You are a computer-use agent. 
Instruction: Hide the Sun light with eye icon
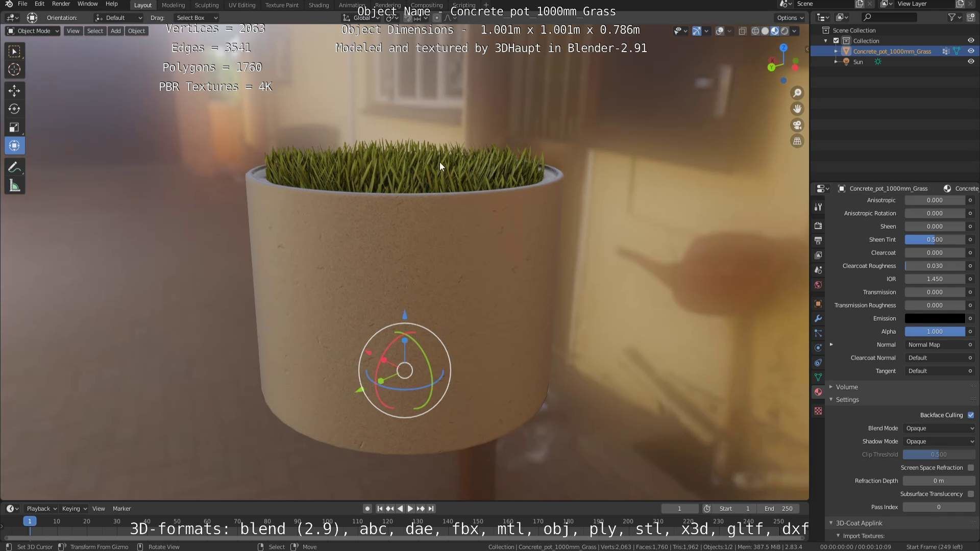point(971,62)
